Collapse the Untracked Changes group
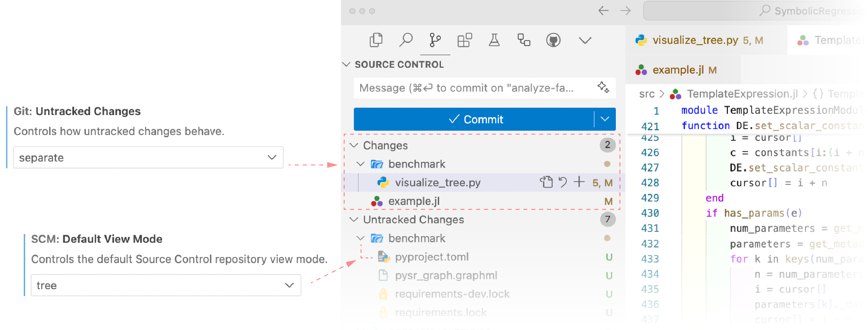868x330 pixels. click(x=354, y=219)
